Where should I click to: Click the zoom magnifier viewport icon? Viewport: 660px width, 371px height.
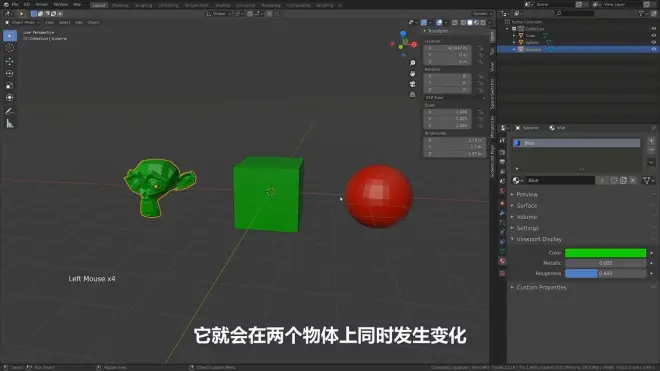tap(412, 63)
